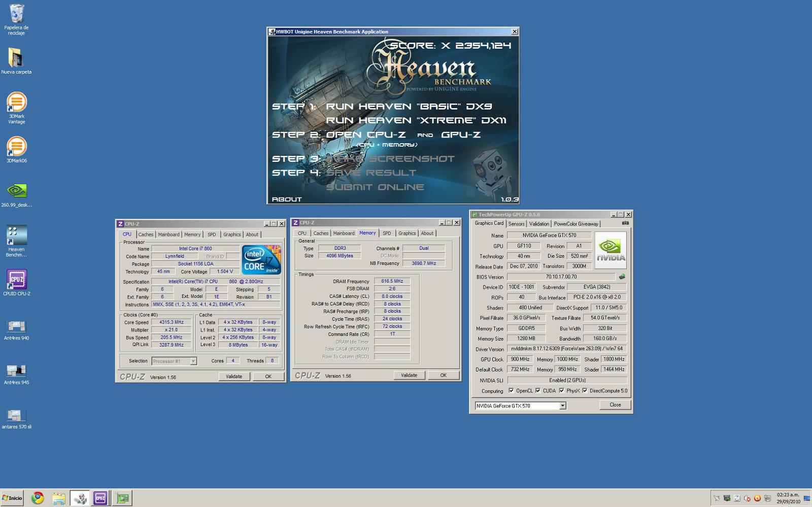Screen dimensions: 812x507
Task: Click Validate in left CPU-Z window
Action: pos(234,377)
